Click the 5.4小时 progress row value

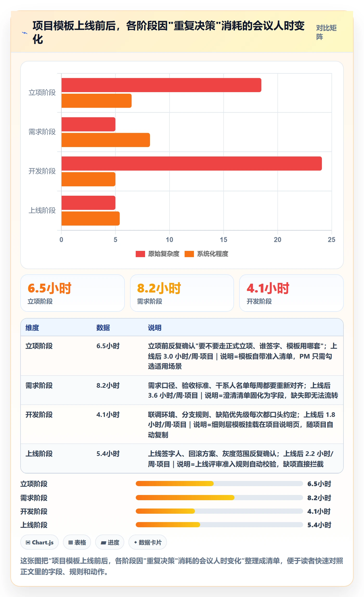point(319,525)
